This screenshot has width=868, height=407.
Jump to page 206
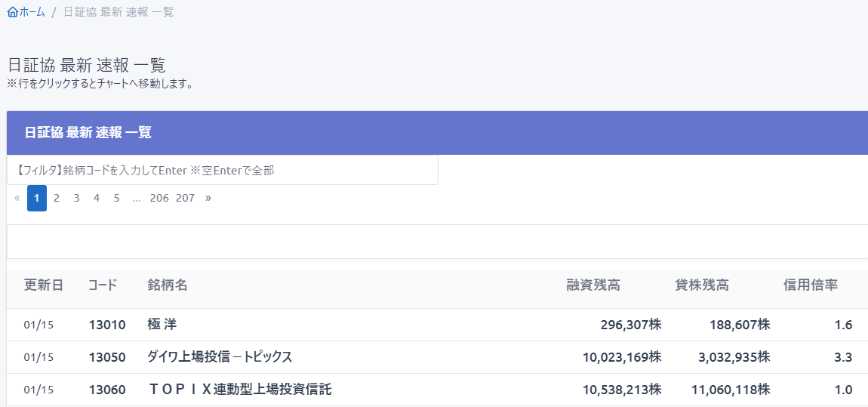pos(159,199)
